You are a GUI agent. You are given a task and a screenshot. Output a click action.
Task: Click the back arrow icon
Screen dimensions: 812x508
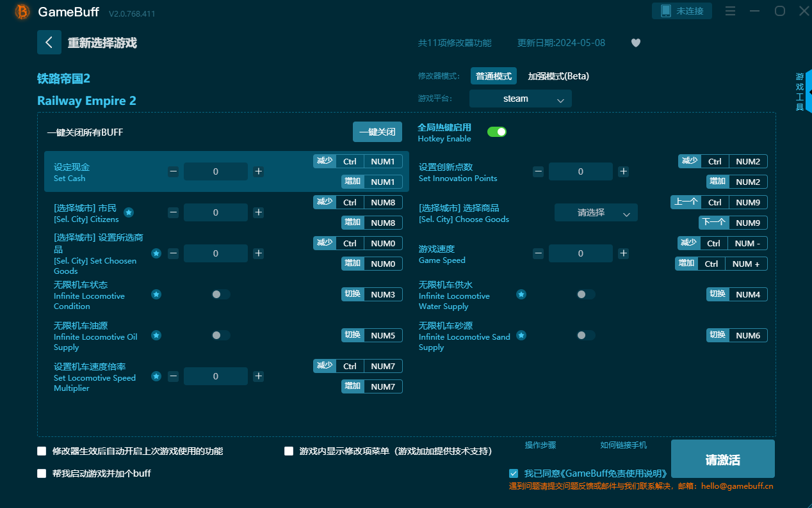tap(49, 42)
